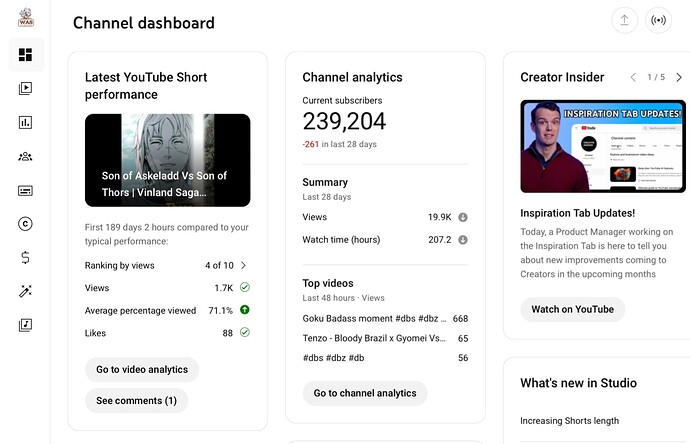Click the Go to channel analytics button
690x444 pixels.
pos(364,393)
